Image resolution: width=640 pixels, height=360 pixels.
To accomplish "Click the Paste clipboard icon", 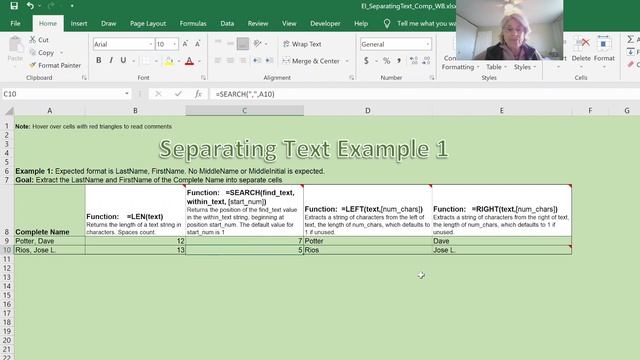I will click(16, 44).
